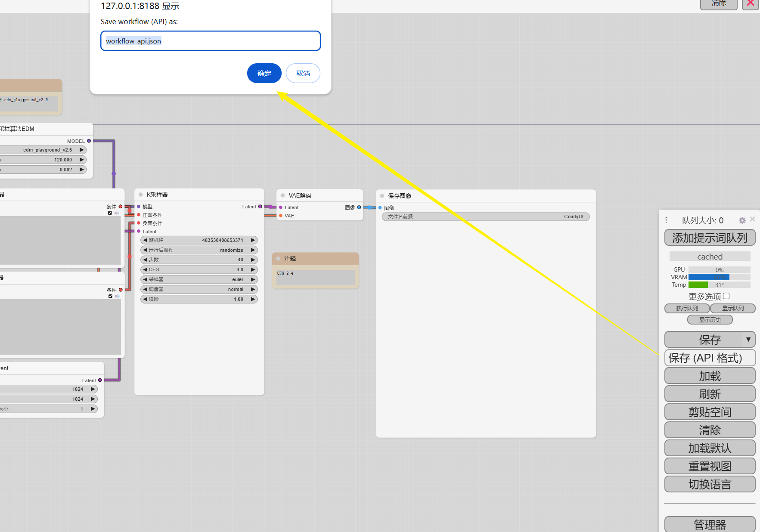Toggle checkbox on the upper 条件 node
Image resolution: width=760 pixels, height=532 pixels.
point(110,213)
